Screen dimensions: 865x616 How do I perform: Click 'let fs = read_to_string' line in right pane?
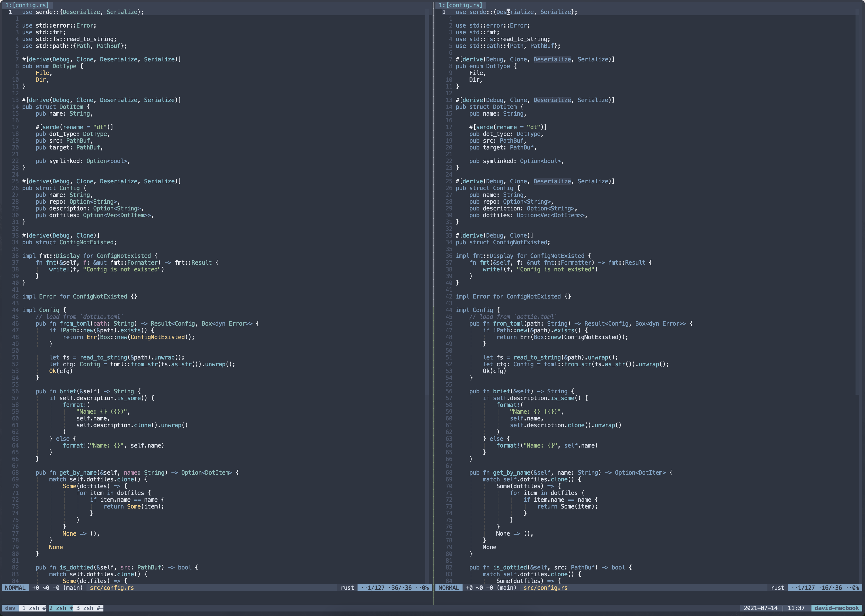[x=551, y=357]
